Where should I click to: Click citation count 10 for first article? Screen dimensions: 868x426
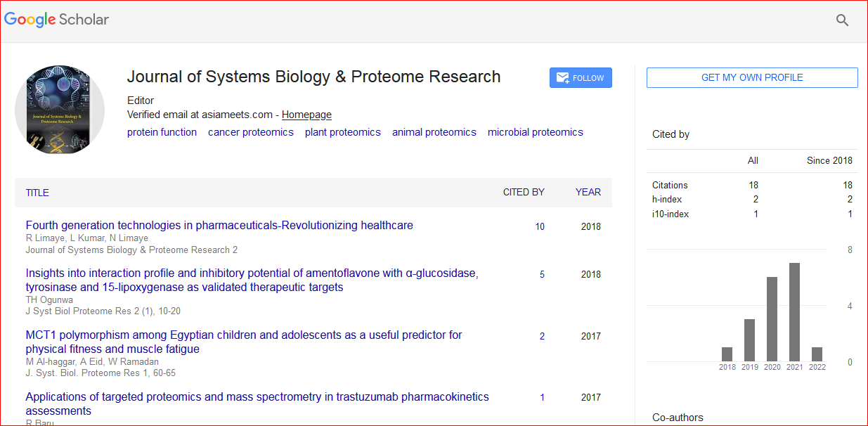(x=539, y=226)
